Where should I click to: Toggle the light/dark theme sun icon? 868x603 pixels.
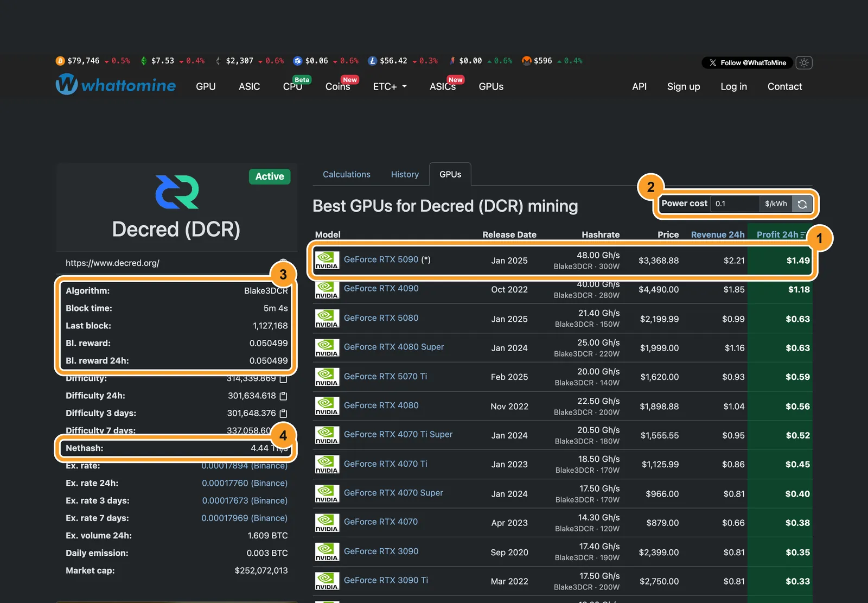(x=804, y=62)
